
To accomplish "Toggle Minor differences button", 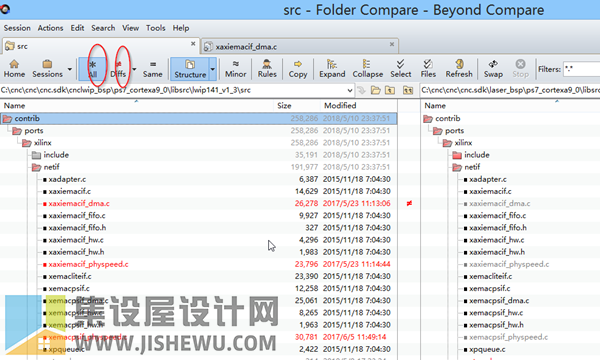I will 235,69.
